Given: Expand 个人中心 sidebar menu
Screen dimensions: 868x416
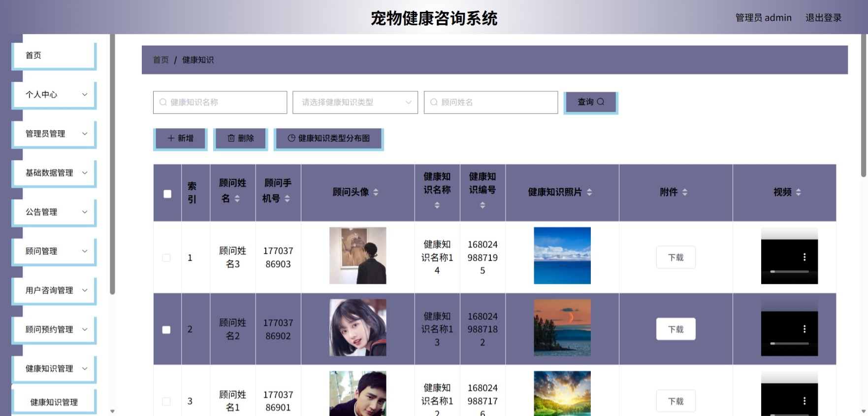Looking at the screenshot, I should tap(54, 95).
